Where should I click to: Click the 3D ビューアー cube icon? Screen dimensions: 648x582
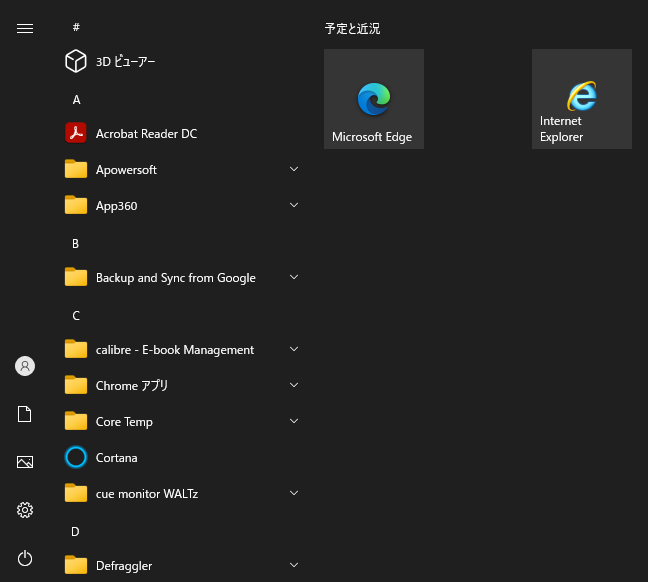(x=76, y=61)
